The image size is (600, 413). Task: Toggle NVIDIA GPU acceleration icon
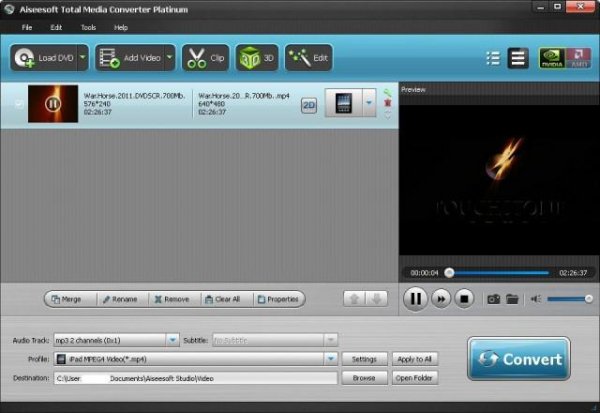tap(552, 58)
